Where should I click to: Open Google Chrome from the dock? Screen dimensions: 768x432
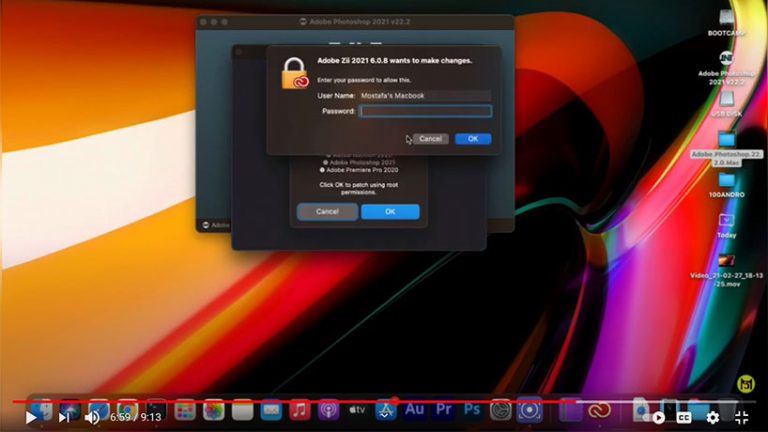pos(127,410)
